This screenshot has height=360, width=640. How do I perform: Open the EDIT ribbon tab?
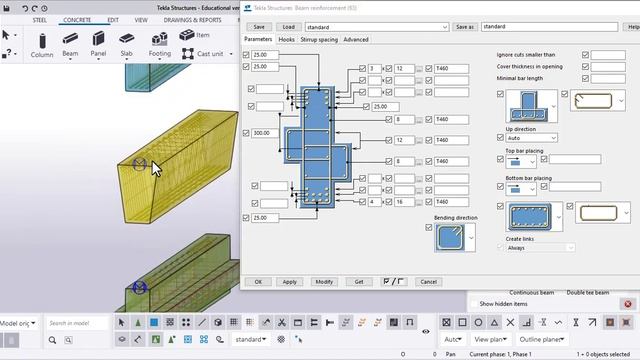(x=113, y=20)
